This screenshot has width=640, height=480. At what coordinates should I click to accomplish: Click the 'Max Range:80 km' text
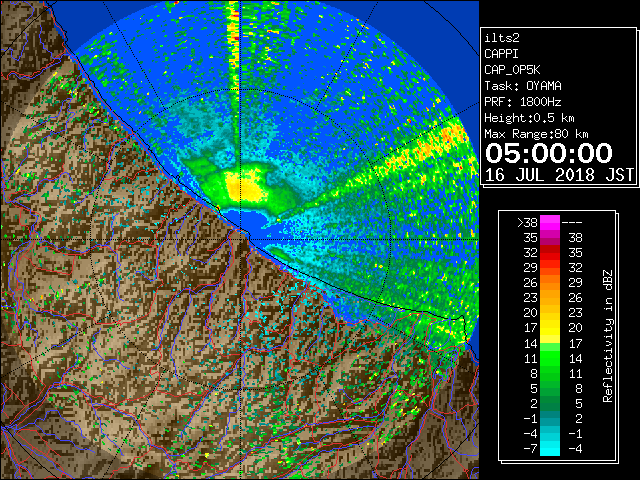pos(536,134)
